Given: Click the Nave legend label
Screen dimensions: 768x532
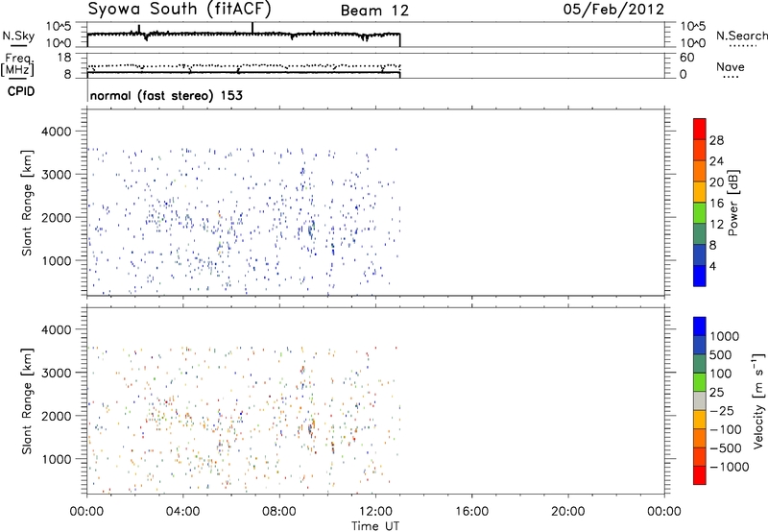Looking at the screenshot, I should [731, 67].
